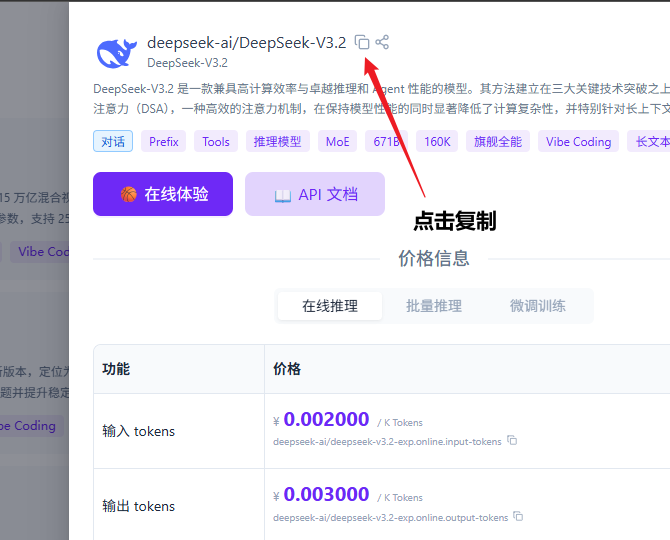
Task: Click deepseek-v3.2-exp.online.output-tokens identifier text
Action: click(391, 518)
